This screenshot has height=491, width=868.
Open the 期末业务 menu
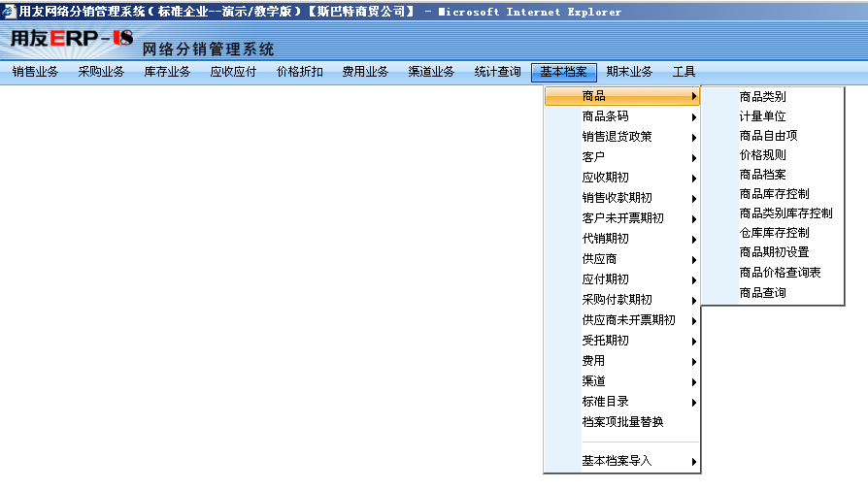(x=630, y=72)
